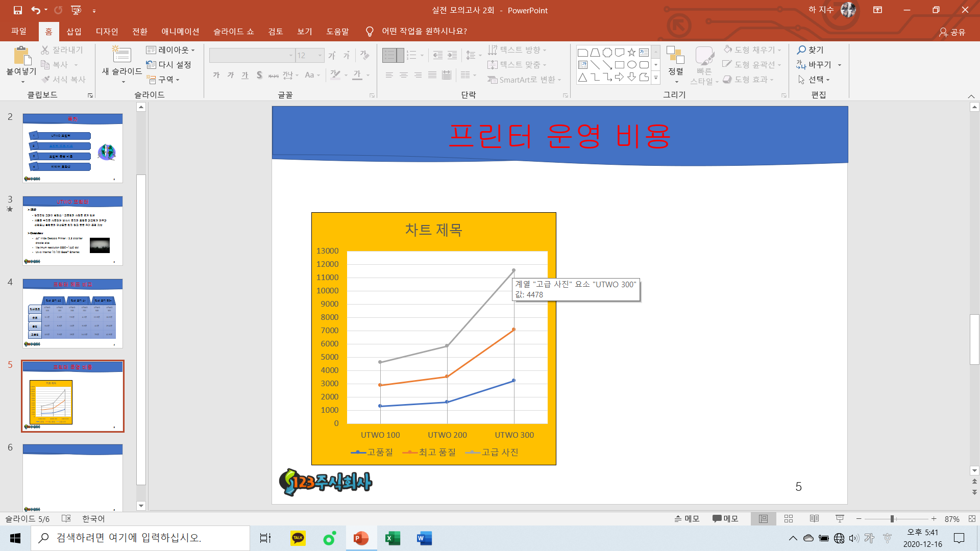Click the Paste clipboard icon
The image size is (980, 551).
pos(21,55)
